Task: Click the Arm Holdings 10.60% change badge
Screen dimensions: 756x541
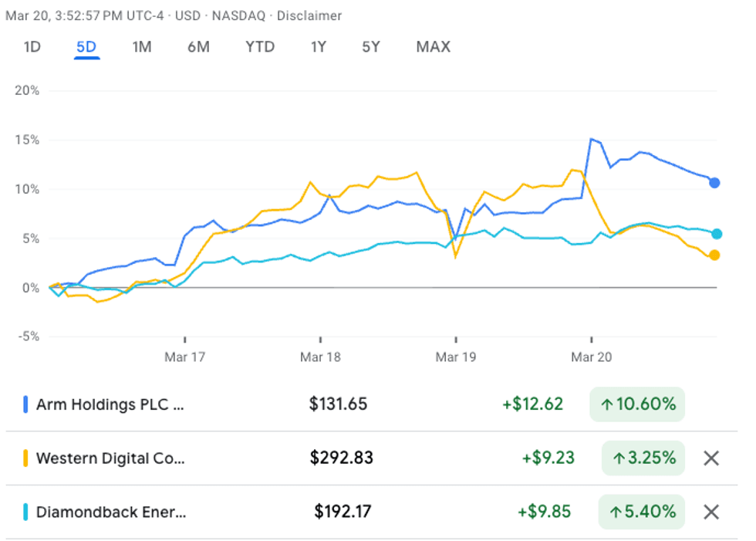Action: point(636,404)
